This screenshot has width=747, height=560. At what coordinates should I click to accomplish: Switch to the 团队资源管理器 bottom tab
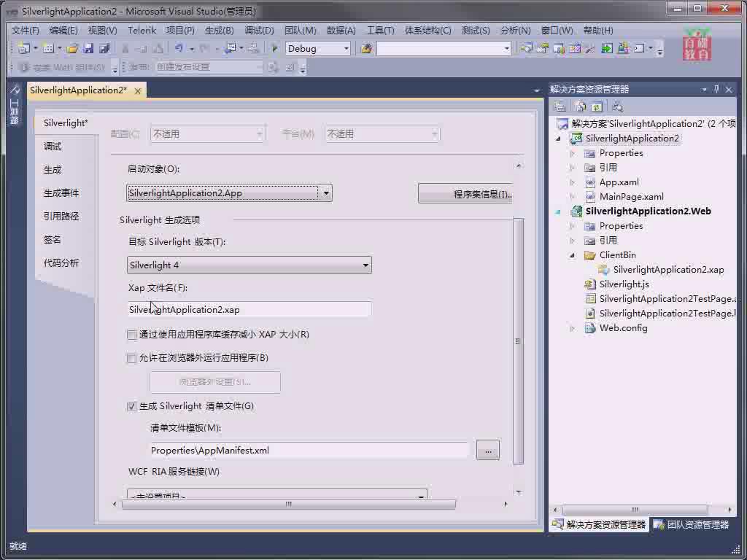pyautogui.click(x=692, y=524)
